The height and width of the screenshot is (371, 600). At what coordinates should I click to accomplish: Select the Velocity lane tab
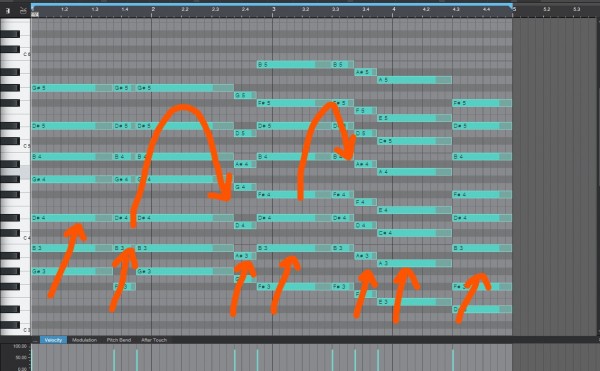coord(53,340)
